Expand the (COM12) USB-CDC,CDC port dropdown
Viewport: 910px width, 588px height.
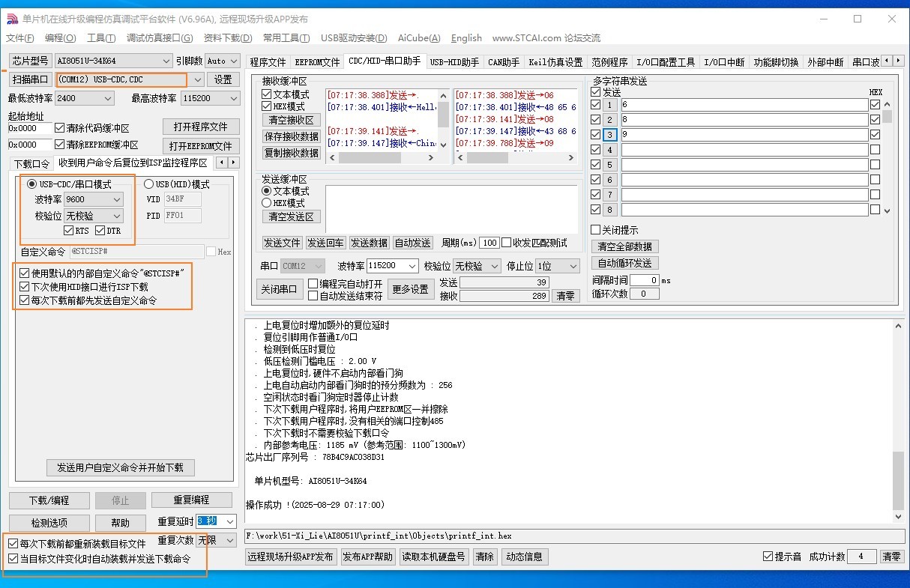click(198, 79)
